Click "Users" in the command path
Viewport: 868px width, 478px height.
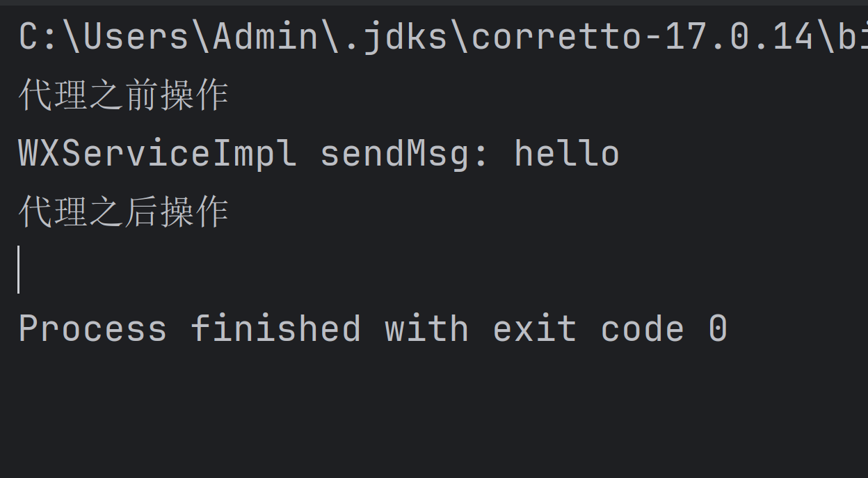pyautogui.click(x=136, y=37)
